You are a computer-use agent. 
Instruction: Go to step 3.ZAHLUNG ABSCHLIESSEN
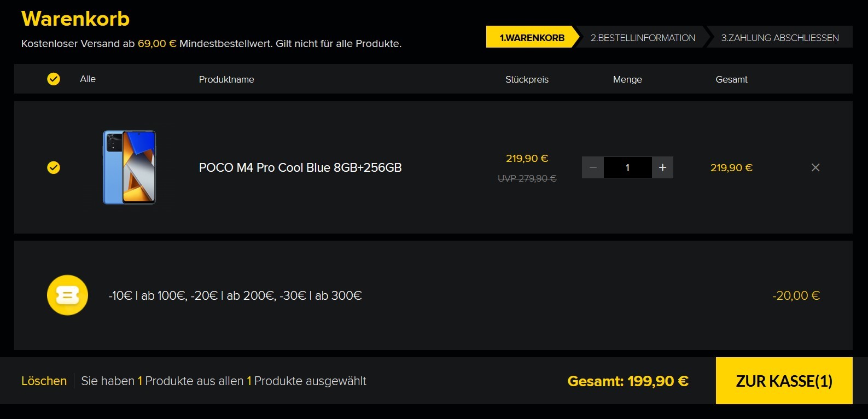pos(780,37)
